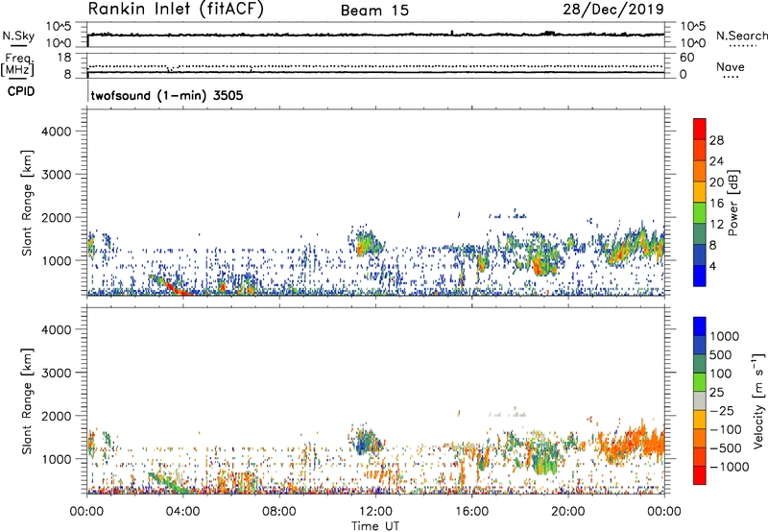Click the "18" frequency axis tick

[x=64, y=58]
